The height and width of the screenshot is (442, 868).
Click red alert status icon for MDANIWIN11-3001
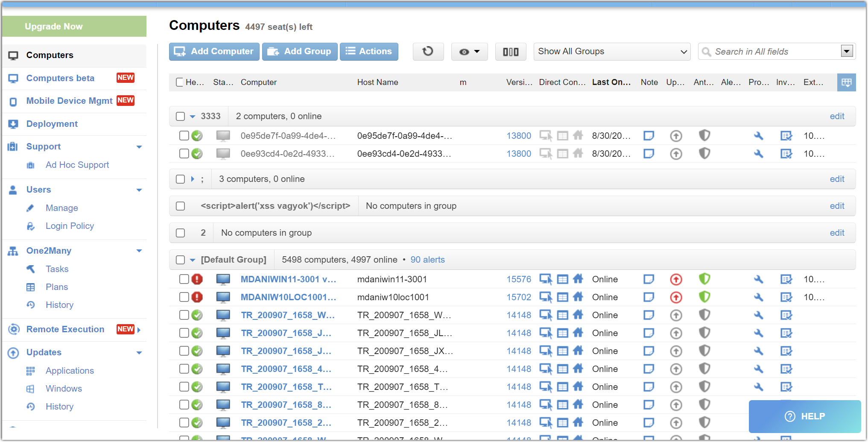coord(197,279)
